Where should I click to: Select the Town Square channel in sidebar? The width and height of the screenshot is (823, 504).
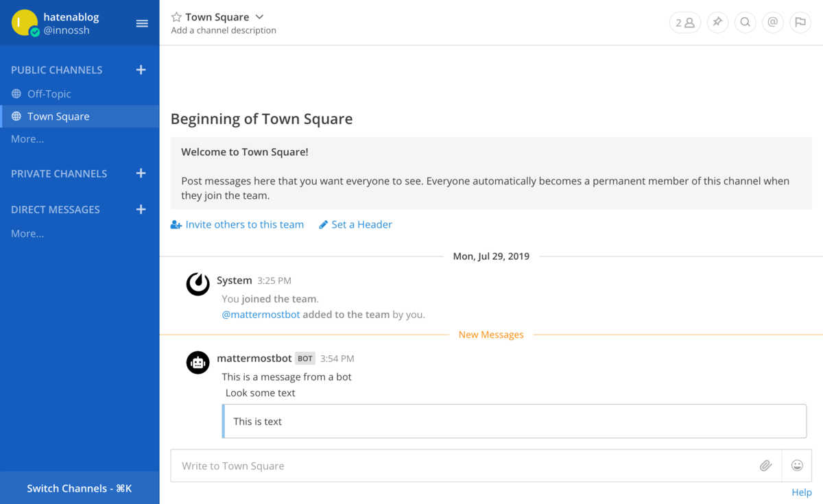pyautogui.click(x=80, y=117)
